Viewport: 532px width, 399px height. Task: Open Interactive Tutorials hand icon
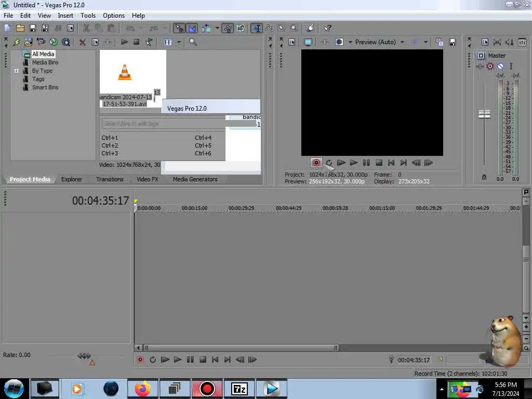(x=311, y=28)
